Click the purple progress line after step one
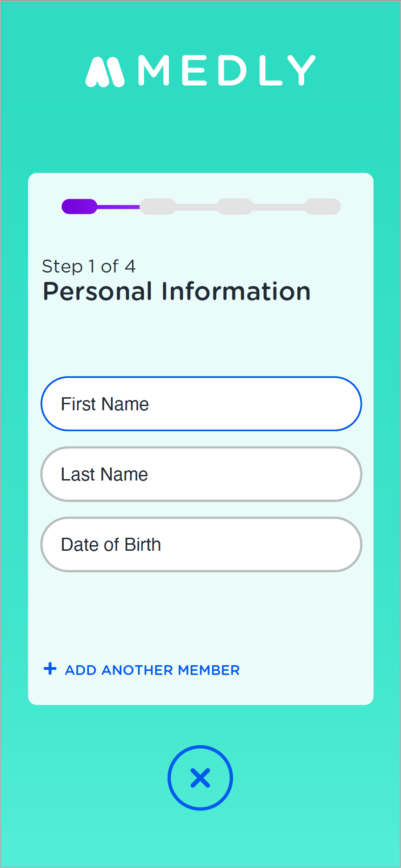 119,207
